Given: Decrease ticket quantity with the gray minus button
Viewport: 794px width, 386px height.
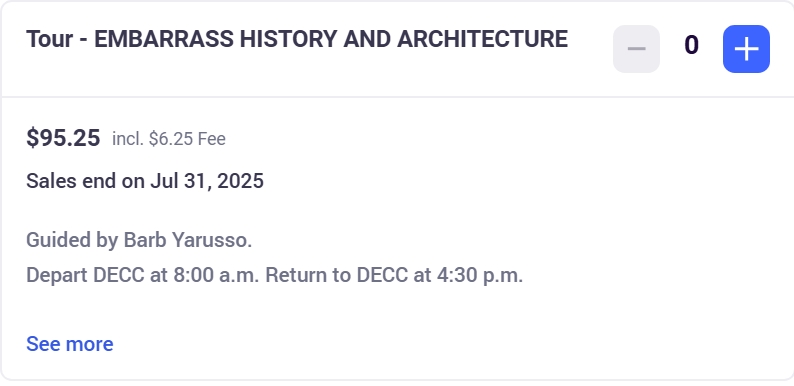Looking at the screenshot, I should [x=636, y=49].
